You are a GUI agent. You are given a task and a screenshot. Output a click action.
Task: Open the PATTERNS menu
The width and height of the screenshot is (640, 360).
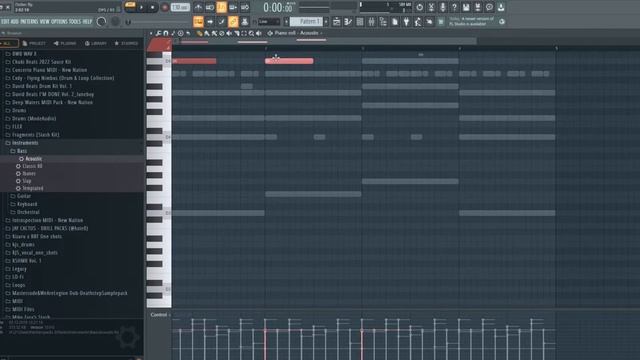tap(29, 22)
